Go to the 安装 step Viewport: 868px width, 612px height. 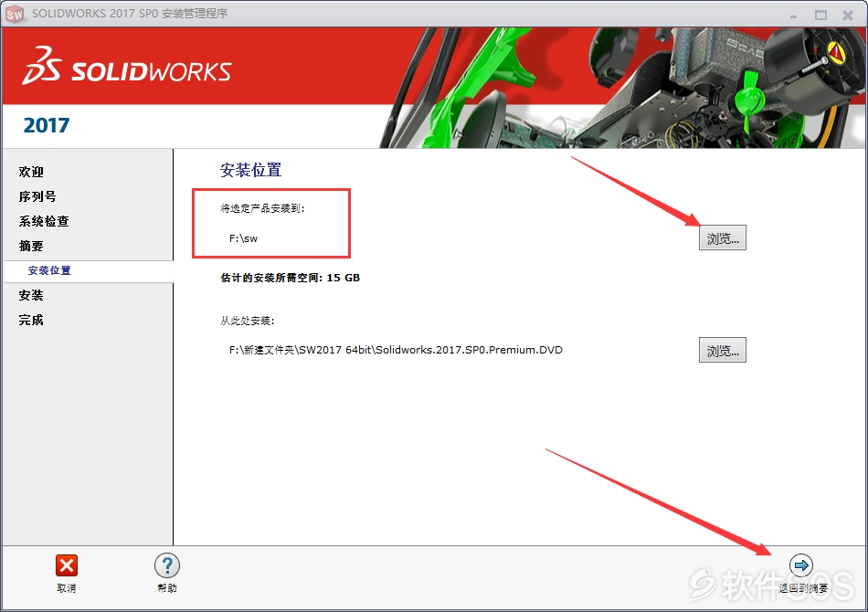point(31,295)
